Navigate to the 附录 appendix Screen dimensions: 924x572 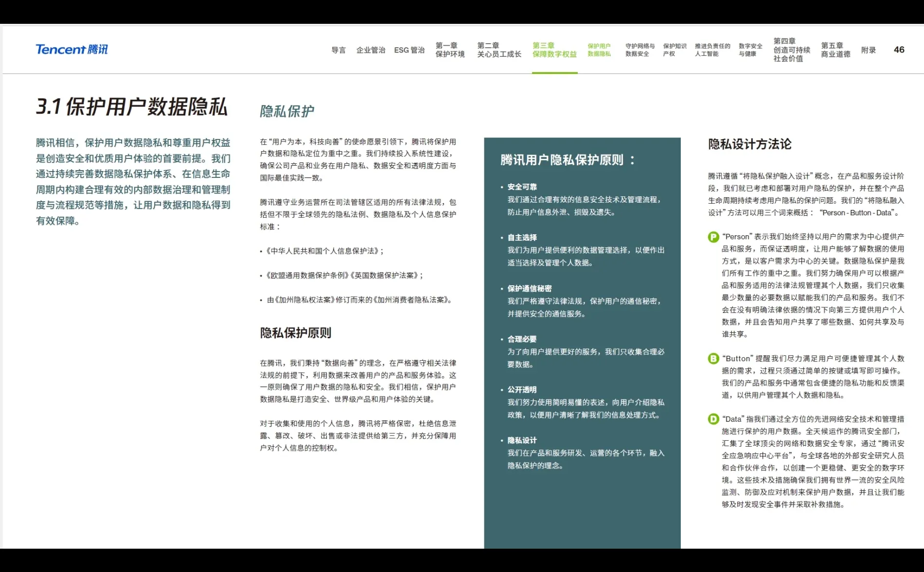pos(869,50)
